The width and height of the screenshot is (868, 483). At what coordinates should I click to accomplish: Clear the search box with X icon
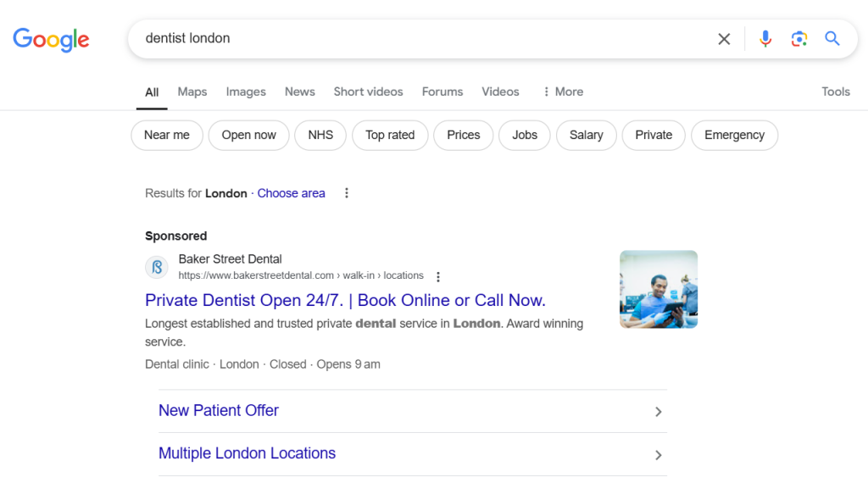[x=724, y=39]
